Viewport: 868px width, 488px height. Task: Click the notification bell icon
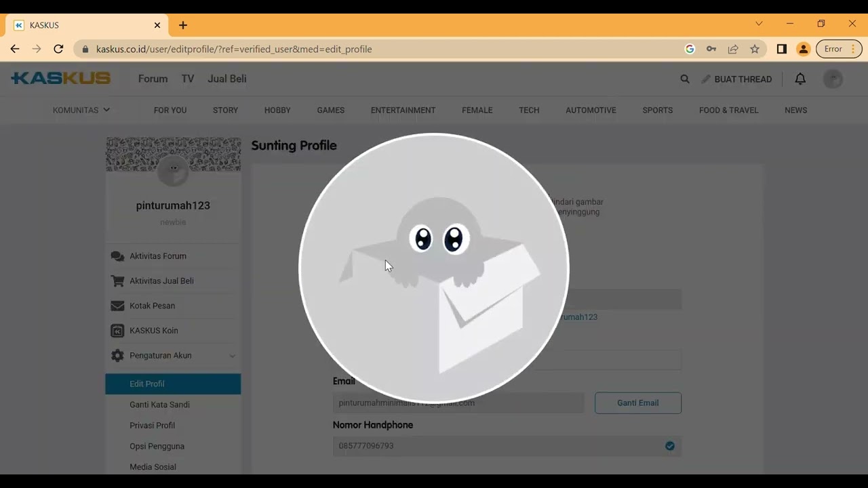click(x=800, y=79)
